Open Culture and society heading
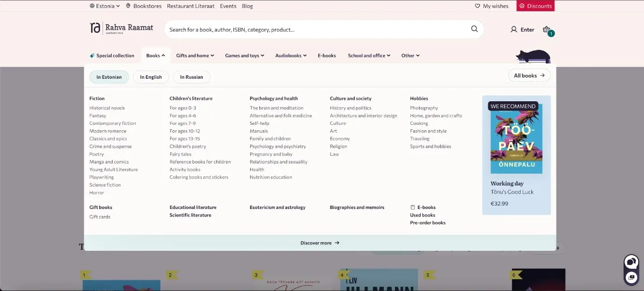 coord(350,99)
